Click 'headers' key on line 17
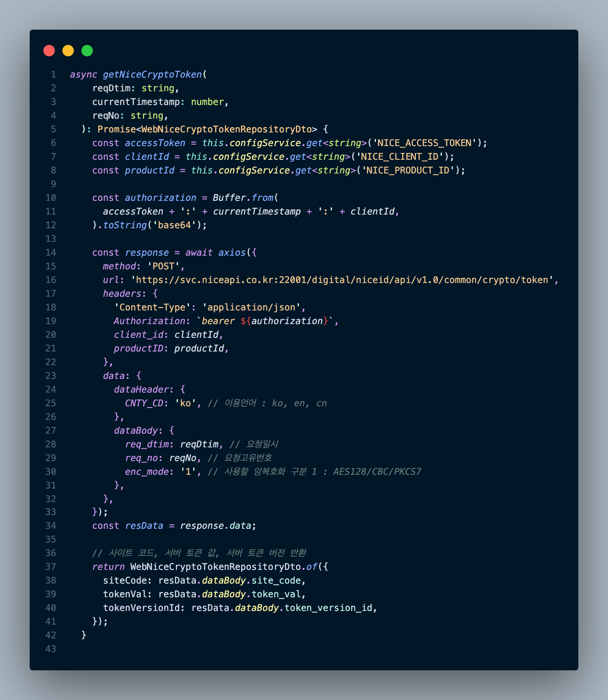Image resolution: width=608 pixels, height=700 pixels. tap(122, 294)
